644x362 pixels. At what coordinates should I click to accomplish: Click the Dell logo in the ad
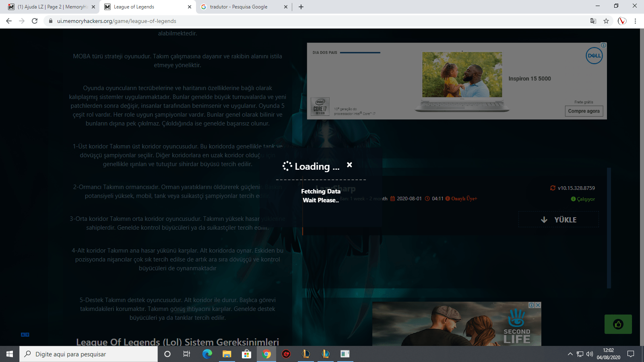(x=594, y=56)
